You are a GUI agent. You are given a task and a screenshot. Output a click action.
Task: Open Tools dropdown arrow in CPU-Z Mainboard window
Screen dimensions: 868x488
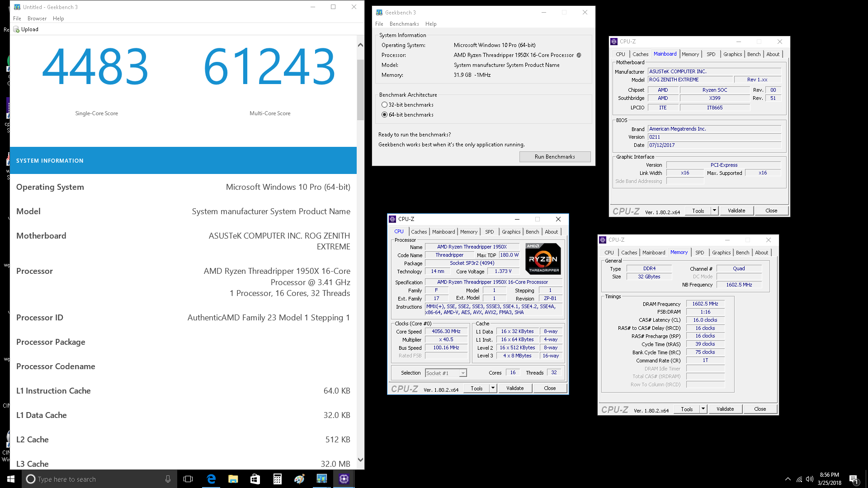pyautogui.click(x=714, y=211)
